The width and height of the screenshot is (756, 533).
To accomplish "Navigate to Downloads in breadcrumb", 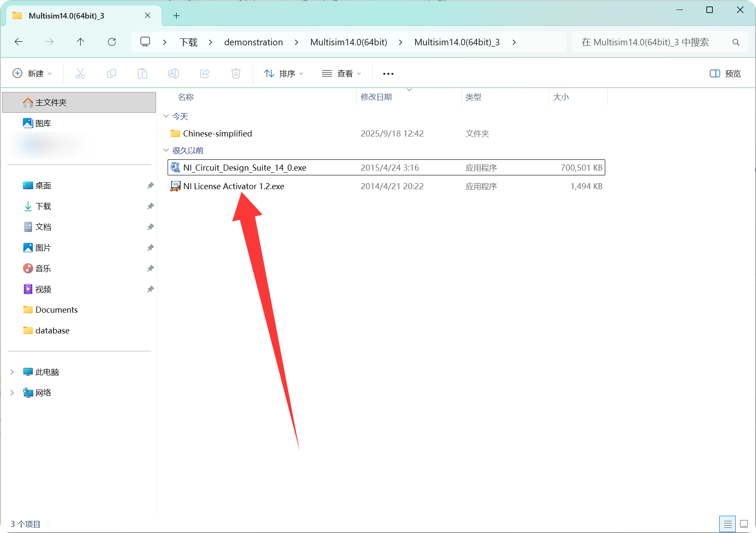I will click(x=188, y=42).
